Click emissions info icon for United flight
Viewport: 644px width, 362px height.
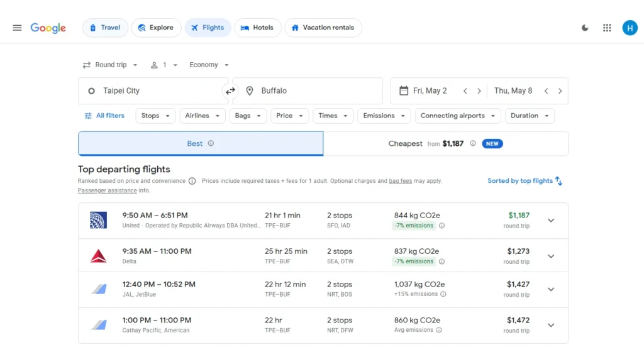(441, 226)
